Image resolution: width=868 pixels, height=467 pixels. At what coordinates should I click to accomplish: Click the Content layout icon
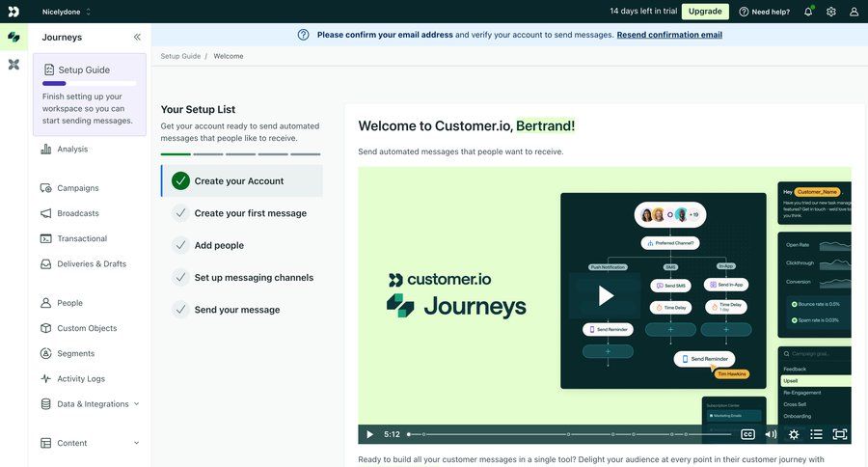pyautogui.click(x=46, y=443)
